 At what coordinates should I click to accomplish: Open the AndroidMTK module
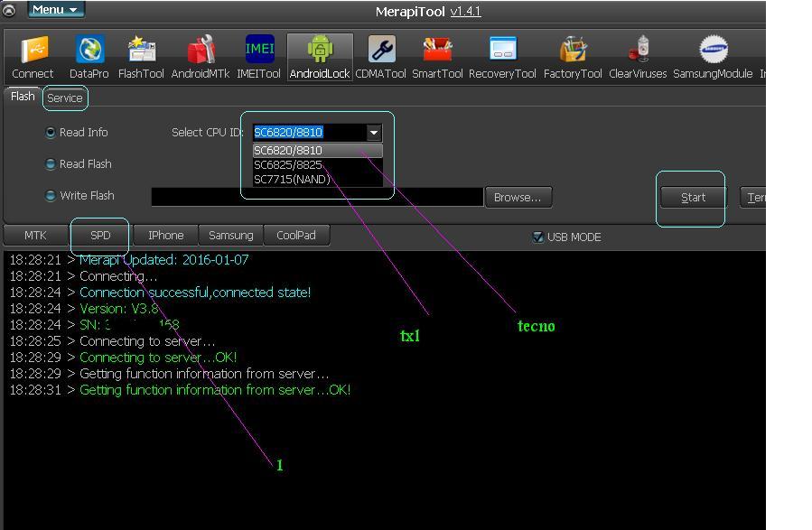point(201,58)
